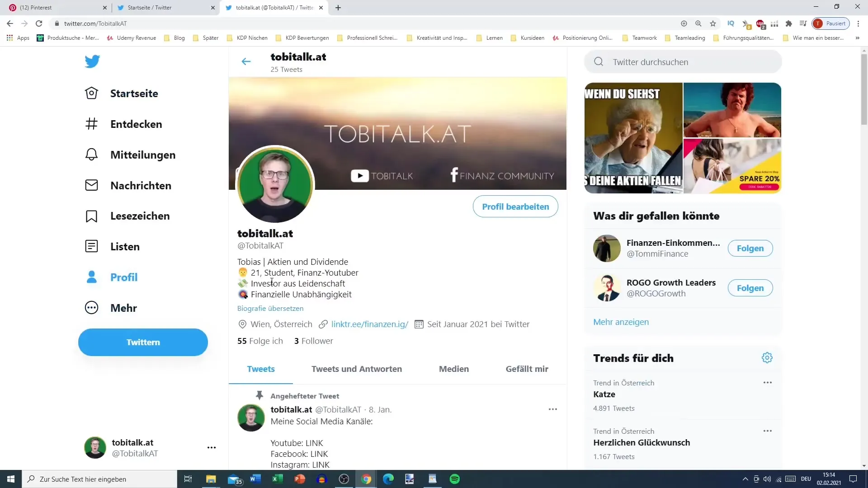This screenshot has height=488, width=868.
Task: Open Lesezeichen bookmark icon
Action: tap(91, 216)
